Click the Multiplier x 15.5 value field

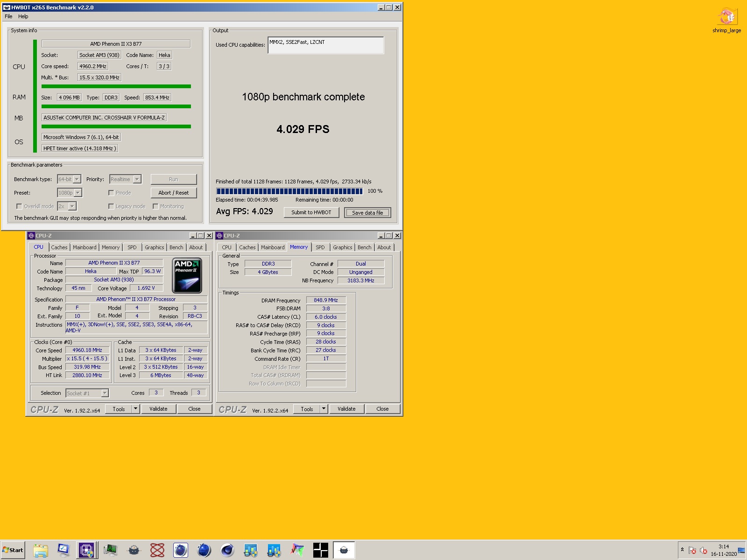87,359
